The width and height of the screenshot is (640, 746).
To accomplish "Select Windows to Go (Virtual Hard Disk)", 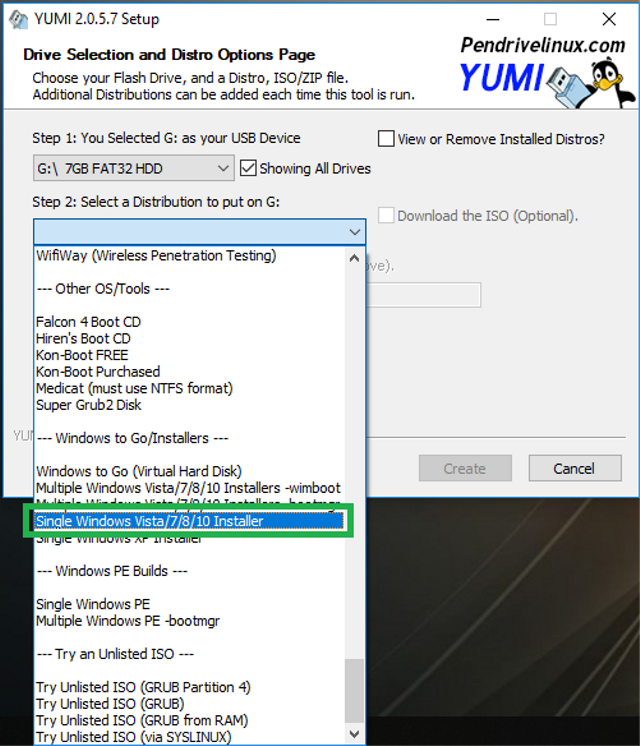I will coord(139,471).
